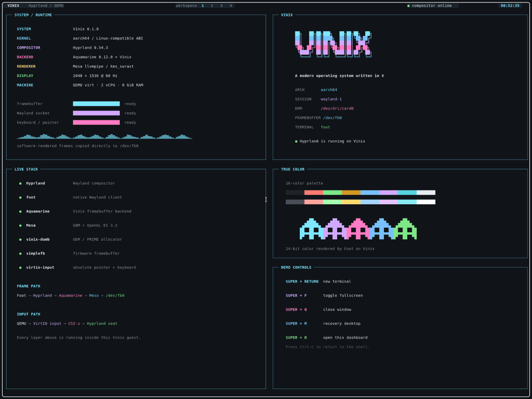532x399 pixels.
Task: Click the SUPER + Q shortcut entry
Action: click(318, 309)
